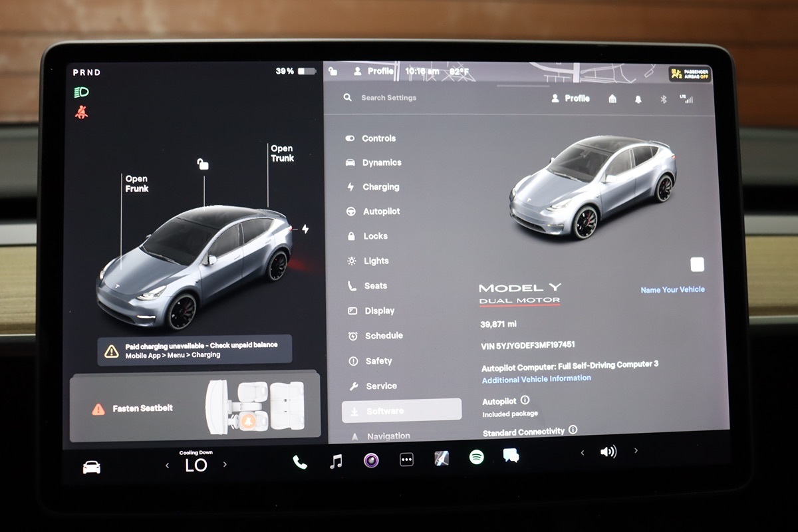
Task: Show all apps with the three-dot icon
Action: coord(406,460)
